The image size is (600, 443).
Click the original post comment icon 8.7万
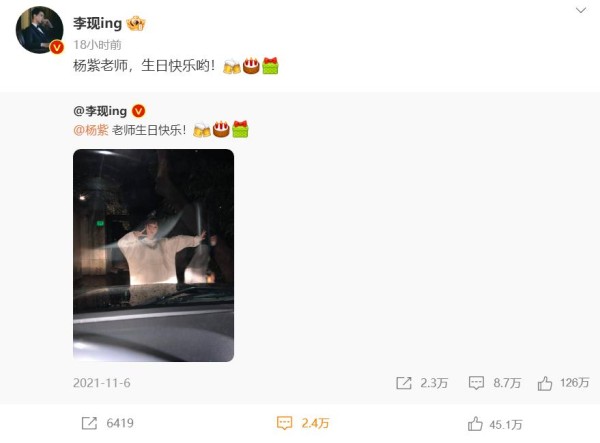pos(476,383)
